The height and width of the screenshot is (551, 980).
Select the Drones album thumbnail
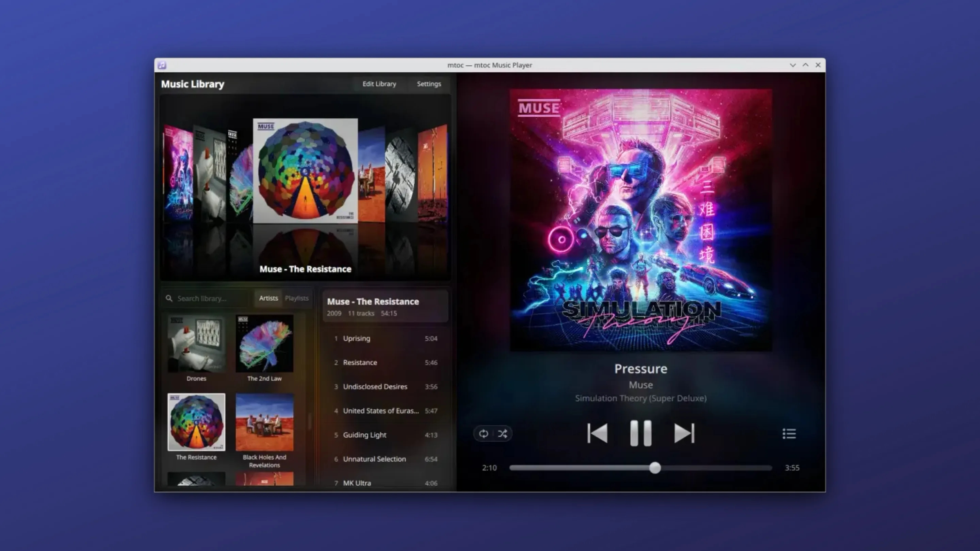click(196, 344)
